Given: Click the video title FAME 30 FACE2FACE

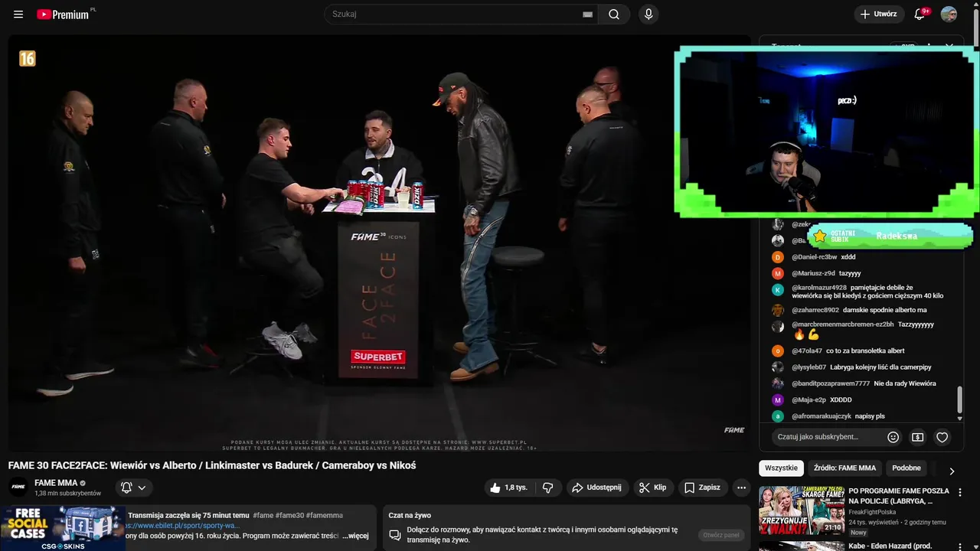Looking at the screenshot, I should tap(212, 465).
